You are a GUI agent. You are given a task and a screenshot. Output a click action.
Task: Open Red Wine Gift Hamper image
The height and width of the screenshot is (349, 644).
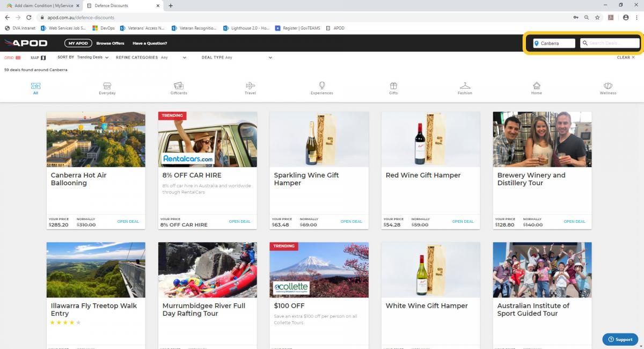tap(431, 139)
